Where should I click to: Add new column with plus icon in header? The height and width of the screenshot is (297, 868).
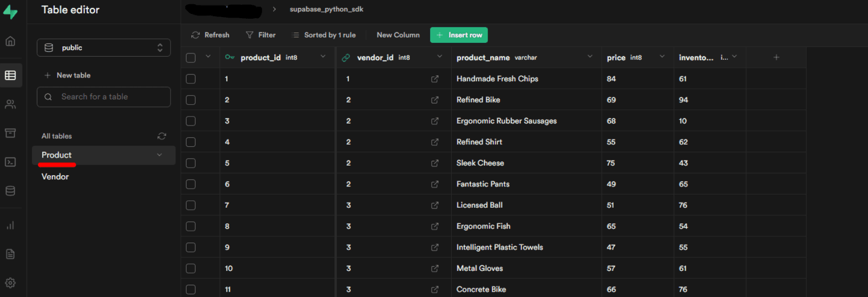[x=776, y=57]
